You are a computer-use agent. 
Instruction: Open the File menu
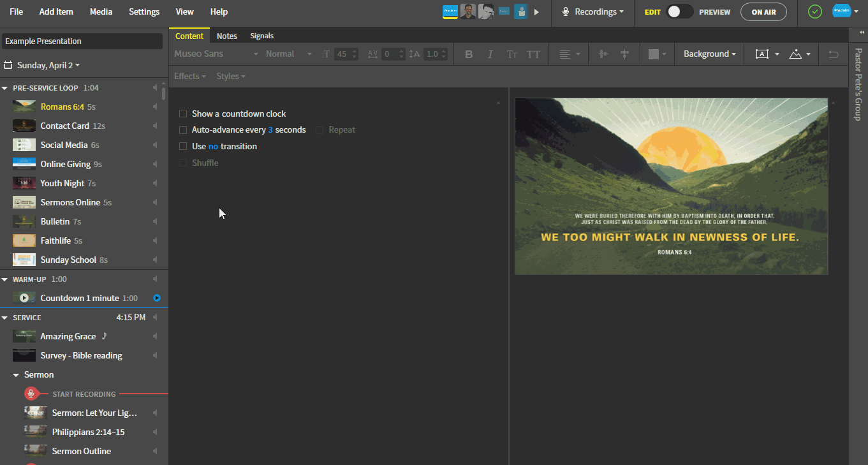[x=17, y=11]
